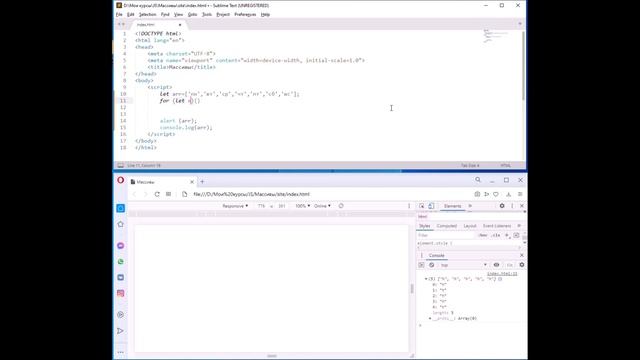
Task: Open the index.html:15 source link
Action: click(502, 274)
